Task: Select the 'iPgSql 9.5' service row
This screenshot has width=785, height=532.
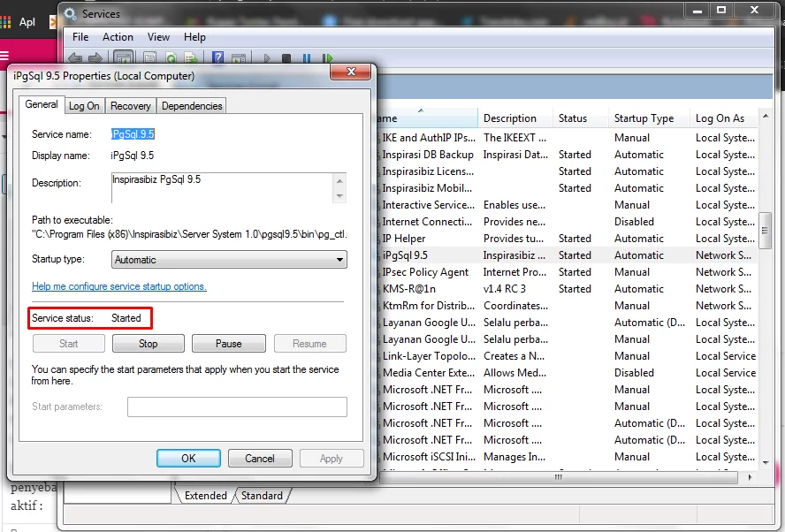Action: [x=568, y=255]
